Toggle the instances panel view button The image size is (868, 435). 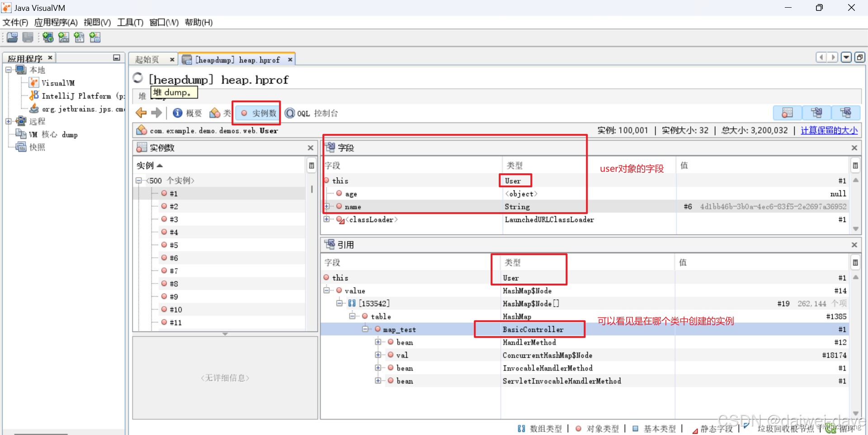click(787, 113)
